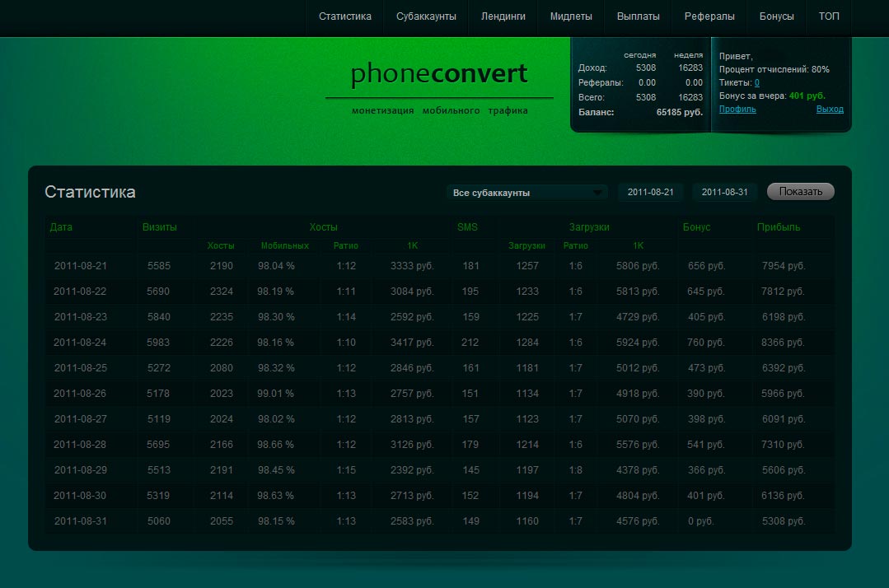Screen dimensions: 889x588
Task: Select the date cell 2011-08-26
Action: [x=80, y=393]
